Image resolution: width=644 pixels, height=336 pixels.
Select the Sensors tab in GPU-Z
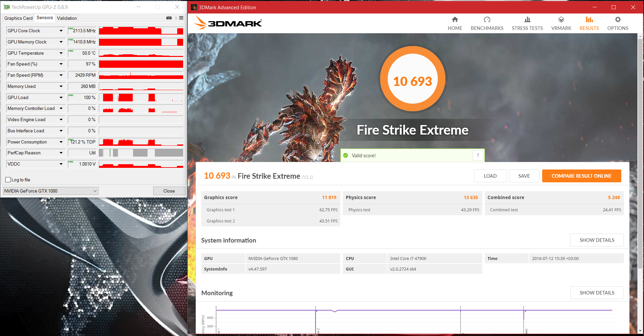44,18
